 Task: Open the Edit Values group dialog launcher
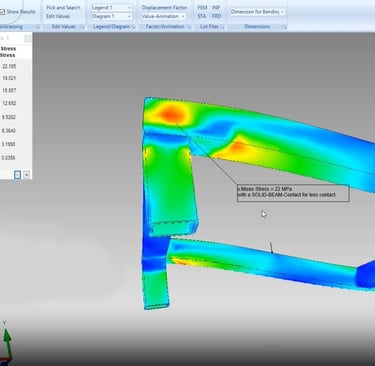pyautogui.click(x=83, y=27)
